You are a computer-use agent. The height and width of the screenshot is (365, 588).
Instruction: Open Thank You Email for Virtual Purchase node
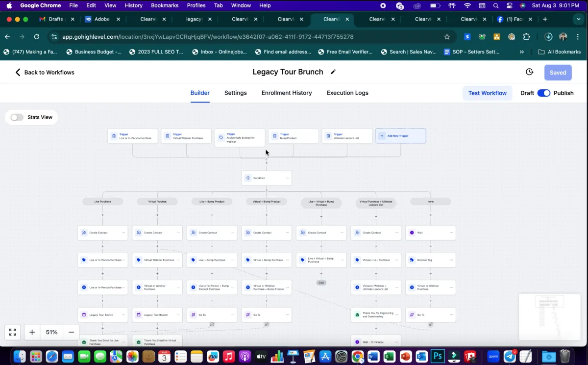point(157,341)
